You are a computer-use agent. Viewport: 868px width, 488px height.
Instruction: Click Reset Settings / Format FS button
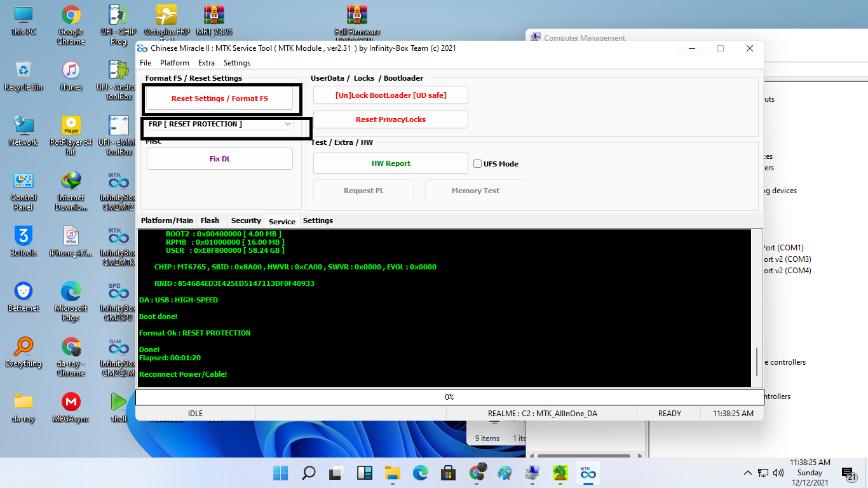220,98
